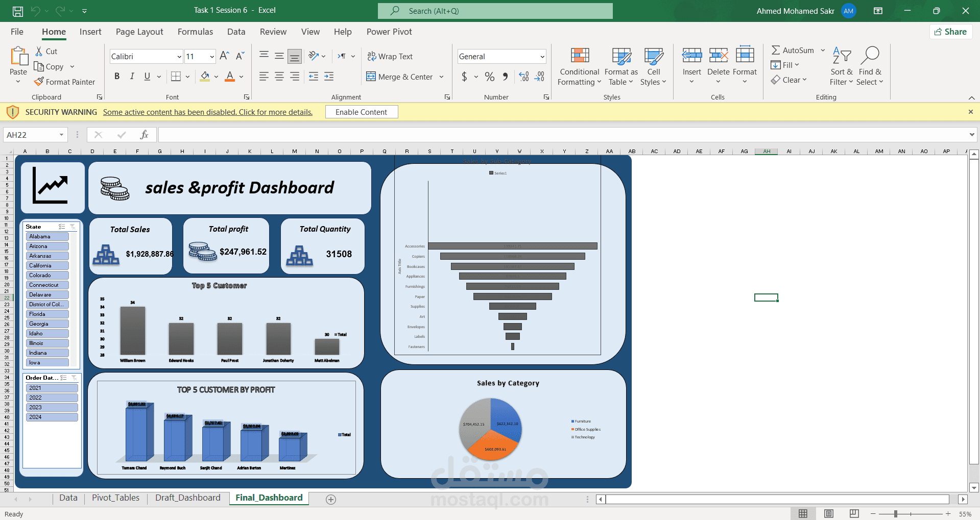Click the Center alignment icon

click(279, 77)
